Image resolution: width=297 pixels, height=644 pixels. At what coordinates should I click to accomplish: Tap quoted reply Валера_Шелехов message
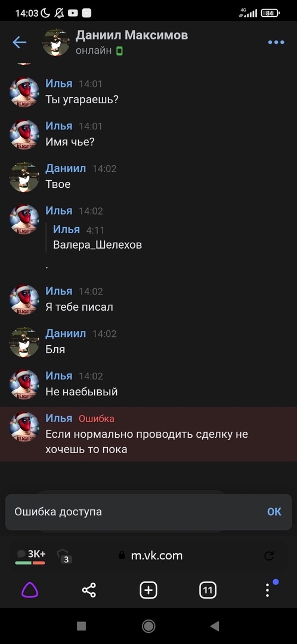click(97, 237)
